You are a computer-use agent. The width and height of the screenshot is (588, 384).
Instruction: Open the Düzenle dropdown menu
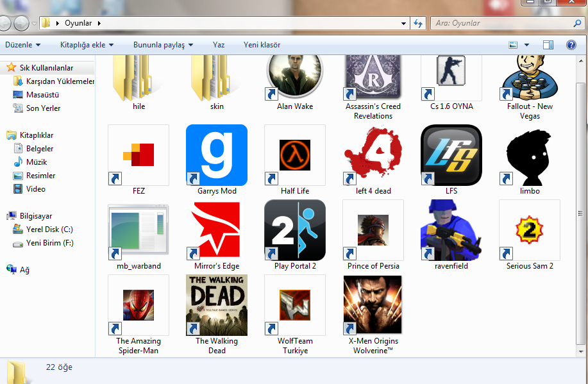[22, 45]
